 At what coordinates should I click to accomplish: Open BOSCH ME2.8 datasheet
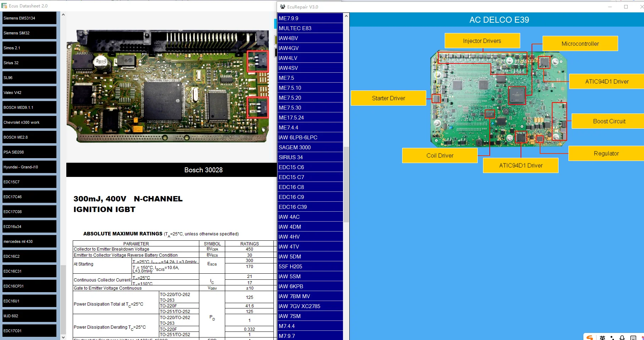[x=29, y=137]
